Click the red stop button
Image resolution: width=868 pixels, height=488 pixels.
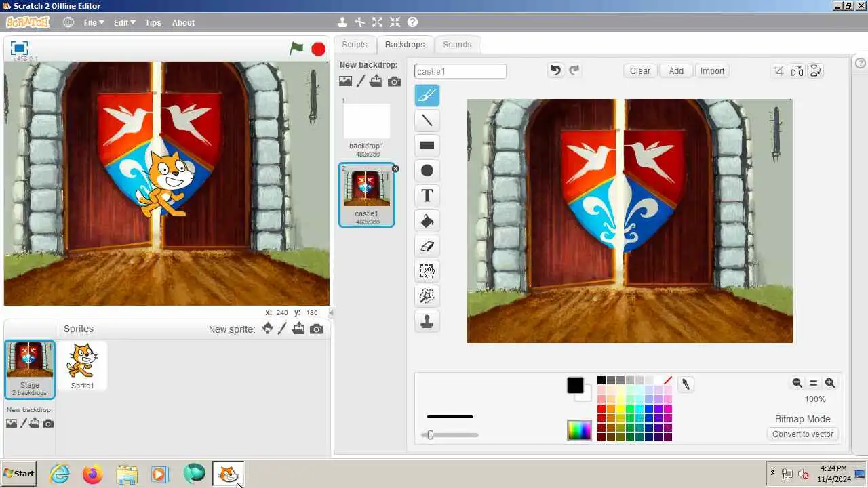pos(318,49)
